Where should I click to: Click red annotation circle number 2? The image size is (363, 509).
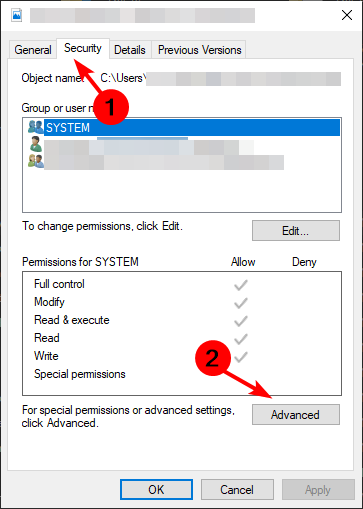[x=213, y=358]
